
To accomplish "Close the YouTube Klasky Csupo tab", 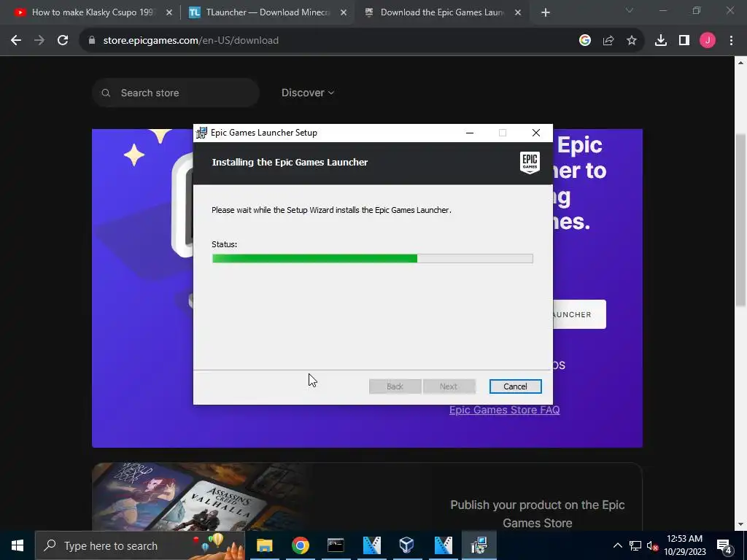I will pyautogui.click(x=169, y=13).
